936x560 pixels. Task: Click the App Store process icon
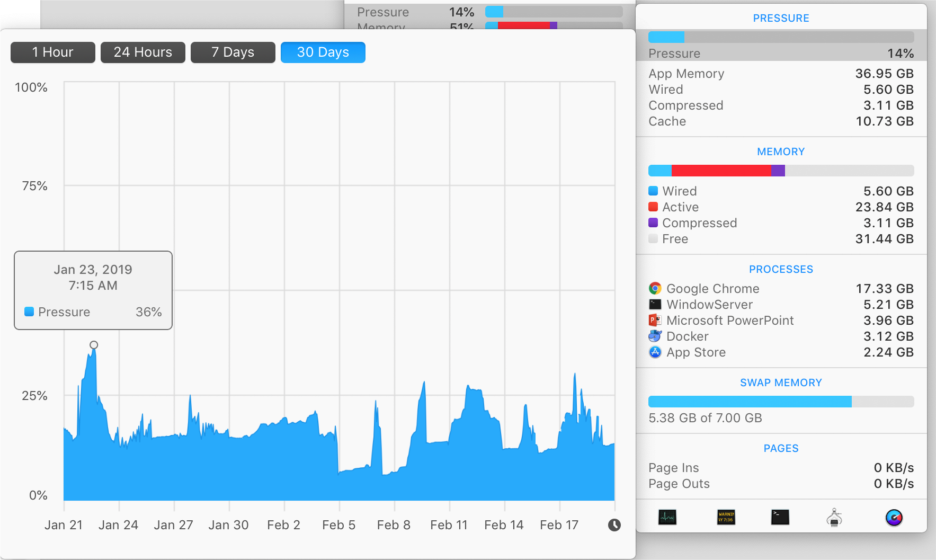[x=655, y=352]
